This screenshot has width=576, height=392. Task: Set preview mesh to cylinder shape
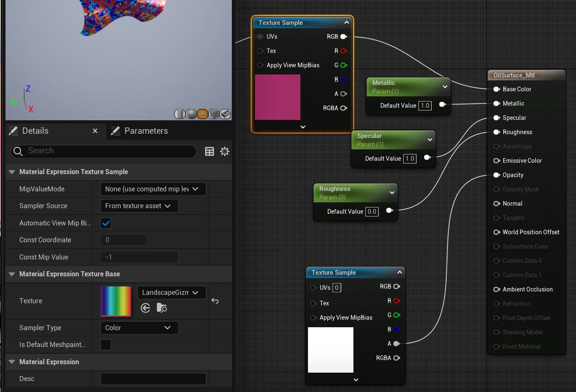(180, 114)
